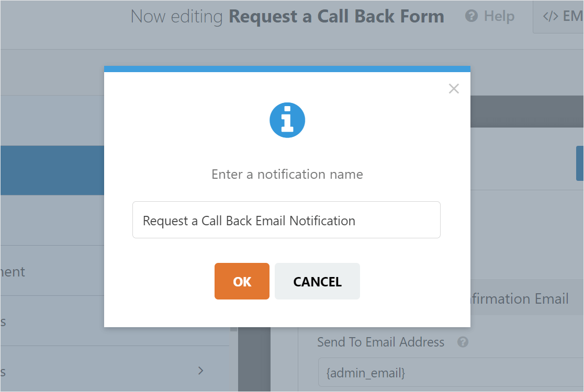Click the dialog heading 'Enter a notification name'
Viewport: 584px width, 392px height.
tap(287, 174)
